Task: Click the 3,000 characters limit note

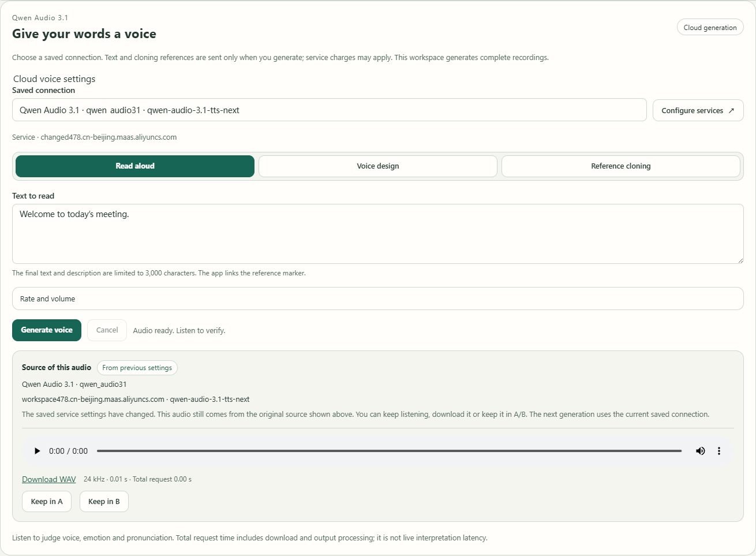Action: 159,273
